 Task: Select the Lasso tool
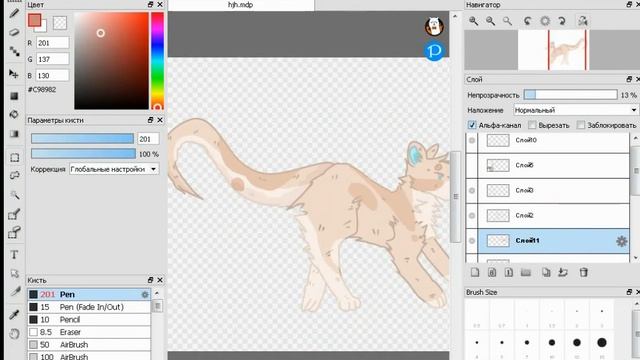pyautogui.click(x=14, y=176)
